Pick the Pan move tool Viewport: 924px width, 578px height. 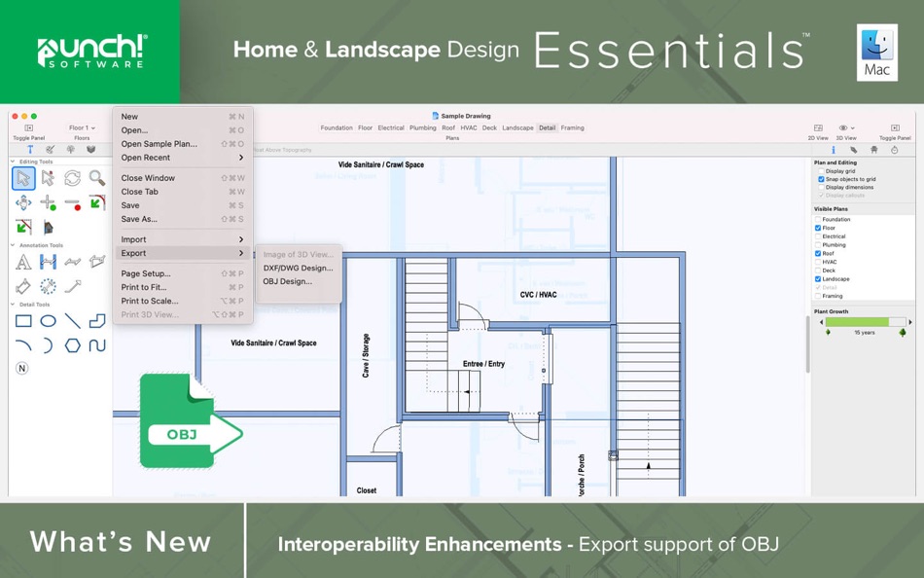tap(23, 203)
